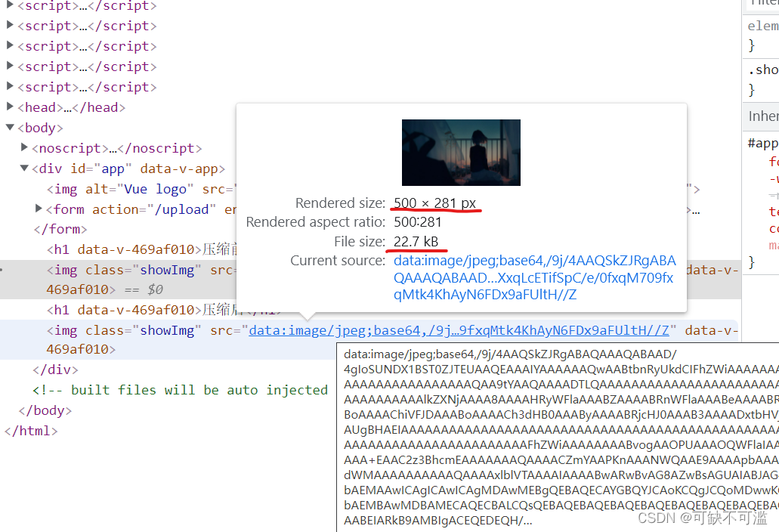Click the 'File size: 22.7 kB' value
This screenshot has width=779, height=532.
pos(416,241)
